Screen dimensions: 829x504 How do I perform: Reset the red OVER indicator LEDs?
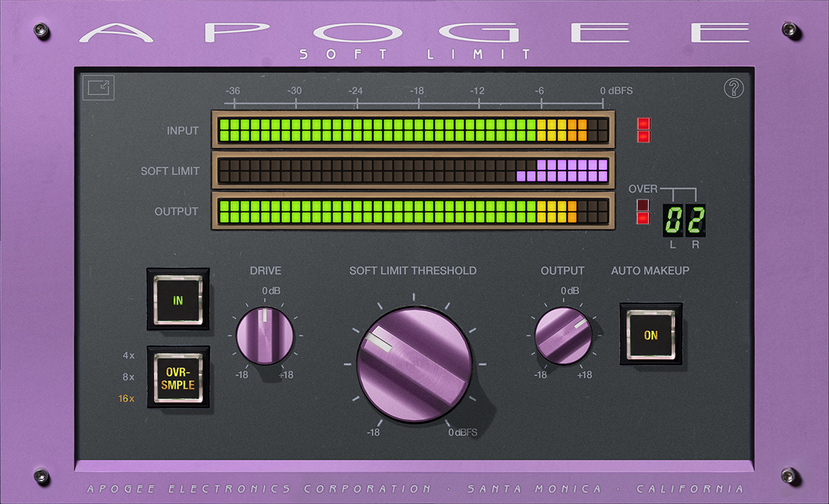[x=643, y=211]
